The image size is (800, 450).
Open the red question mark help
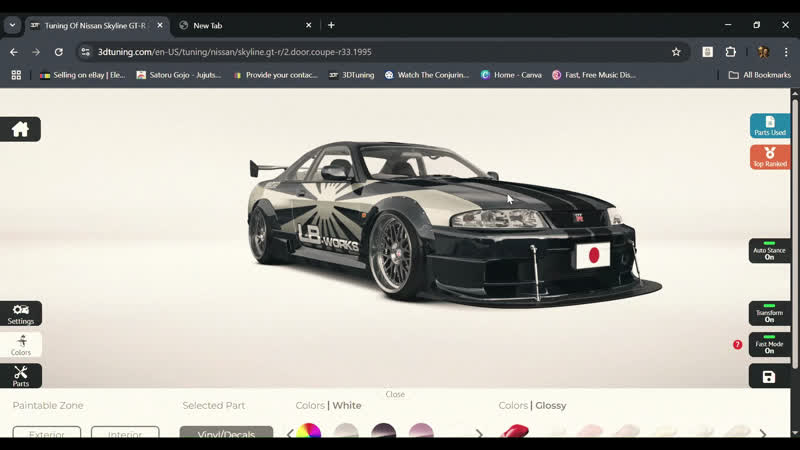737,345
